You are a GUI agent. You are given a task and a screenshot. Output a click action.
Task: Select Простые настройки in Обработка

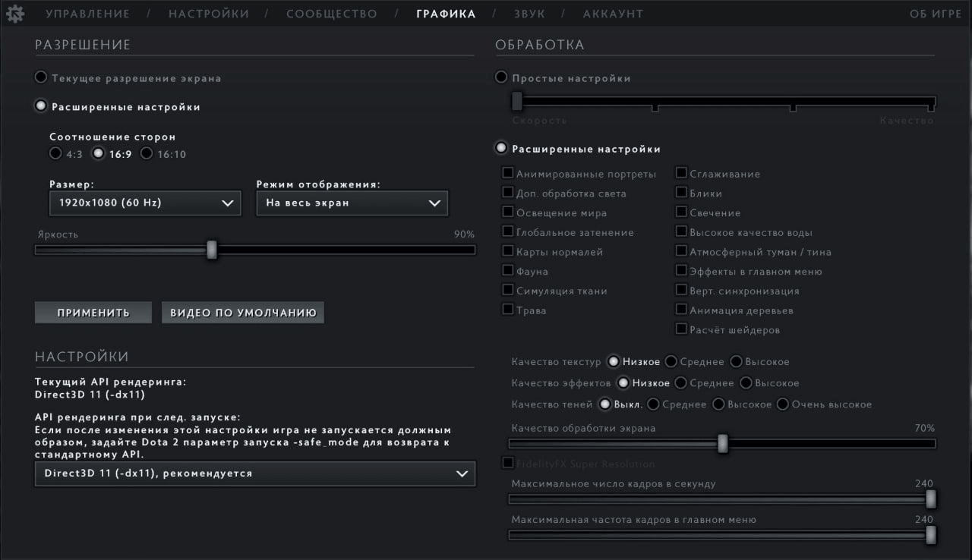pyautogui.click(x=501, y=78)
